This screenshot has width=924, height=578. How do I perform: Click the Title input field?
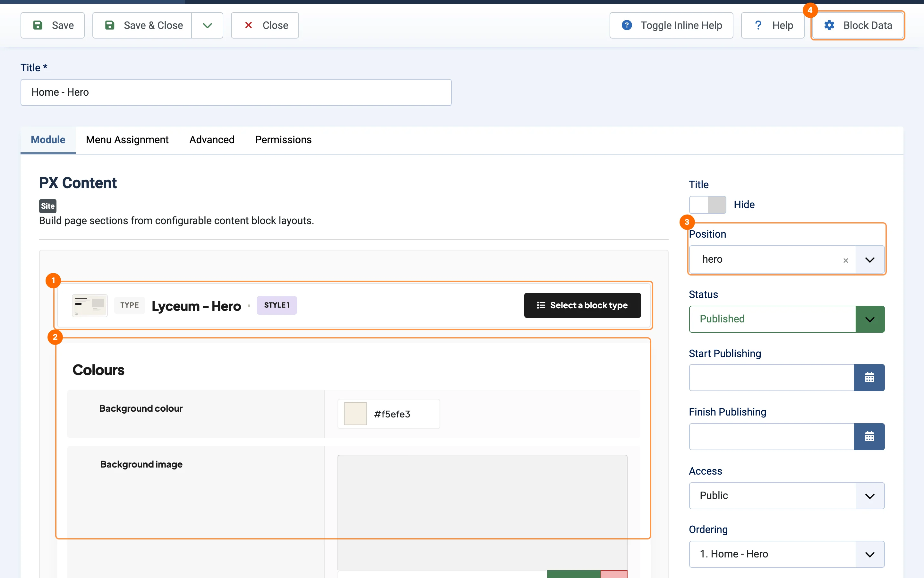(236, 92)
